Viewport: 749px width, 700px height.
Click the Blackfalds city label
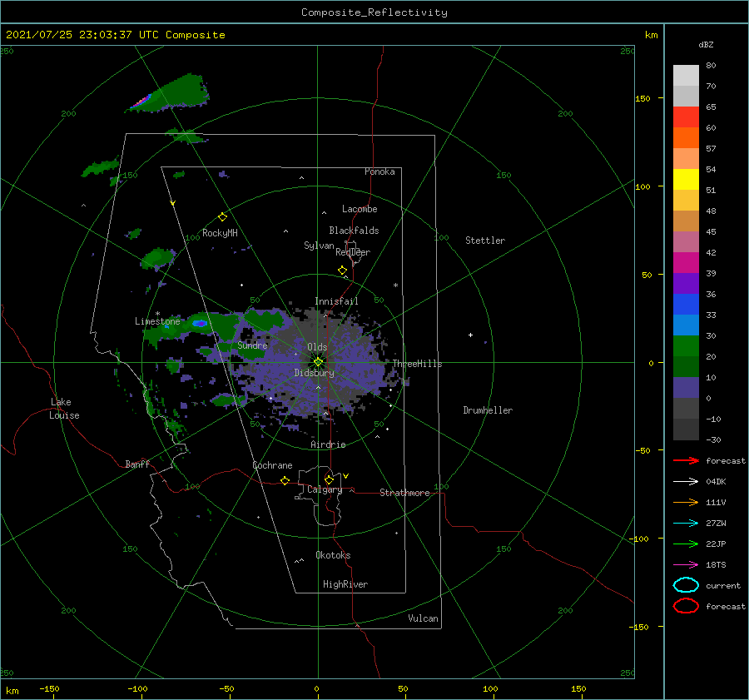354,231
